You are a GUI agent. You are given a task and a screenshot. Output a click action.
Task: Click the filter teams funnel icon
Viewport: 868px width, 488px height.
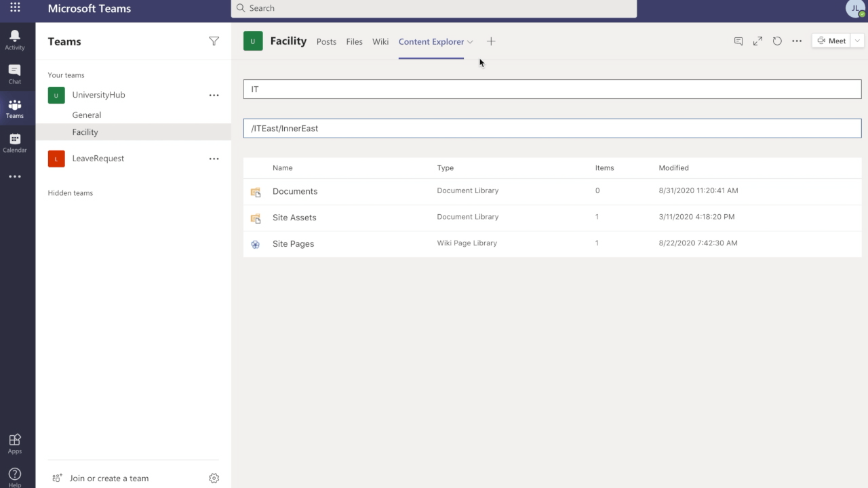click(x=214, y=41)
